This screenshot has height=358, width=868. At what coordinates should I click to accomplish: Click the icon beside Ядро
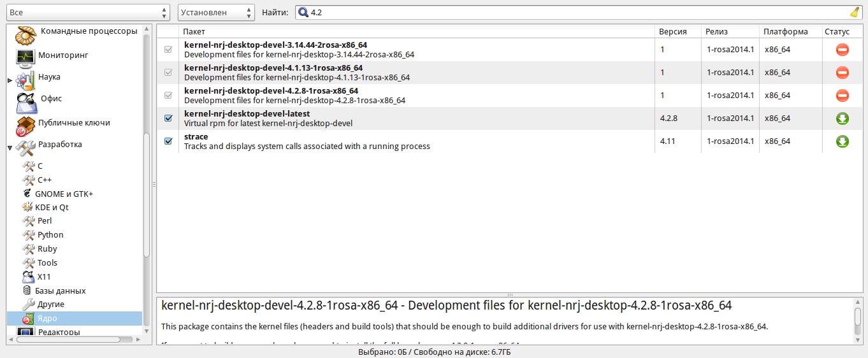tap(29, 318)
